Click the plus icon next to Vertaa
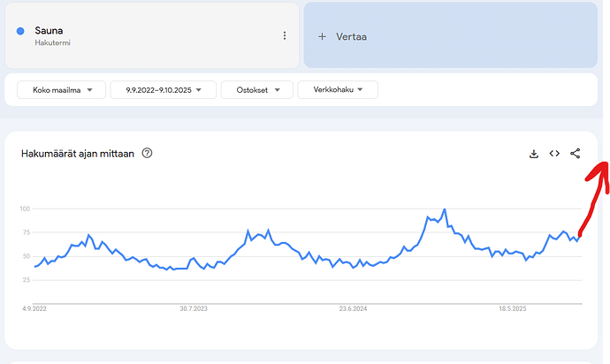Screen dimensions: 610x364 tap(322, 36)
